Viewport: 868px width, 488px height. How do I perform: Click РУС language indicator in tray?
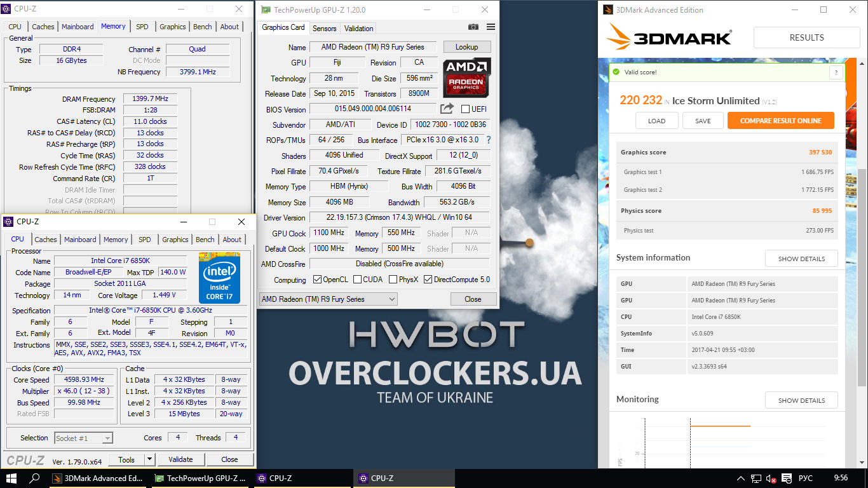click(805, 478)
